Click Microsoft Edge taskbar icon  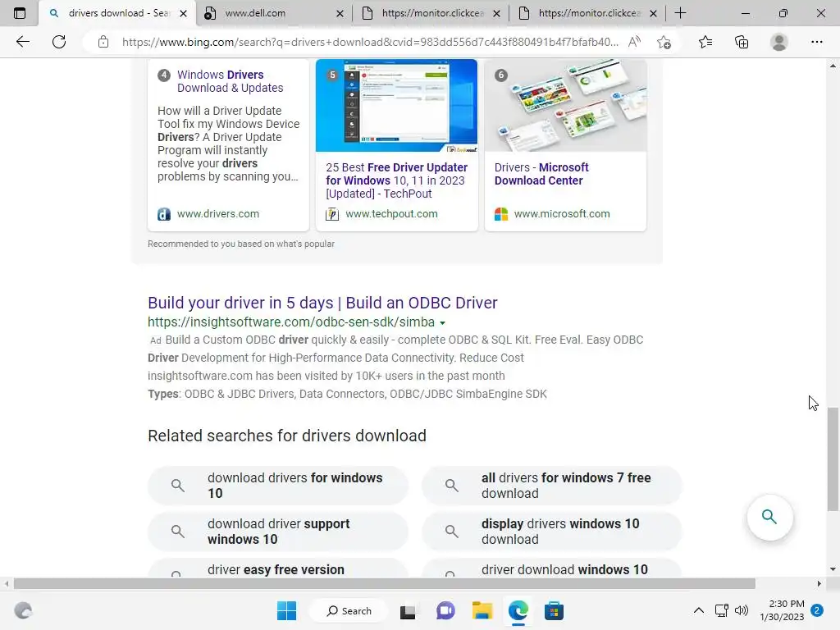click(x=518, y=610)
